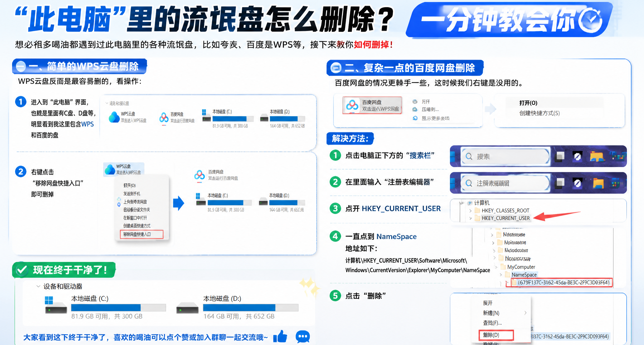Expand the chevron beside the NameSpace folder

(501, 275)
